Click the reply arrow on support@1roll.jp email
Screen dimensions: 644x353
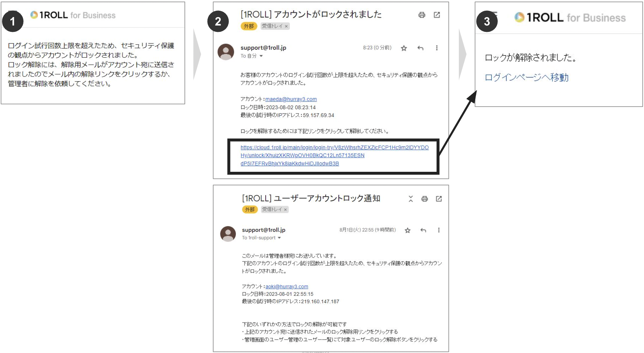point(420,48)
